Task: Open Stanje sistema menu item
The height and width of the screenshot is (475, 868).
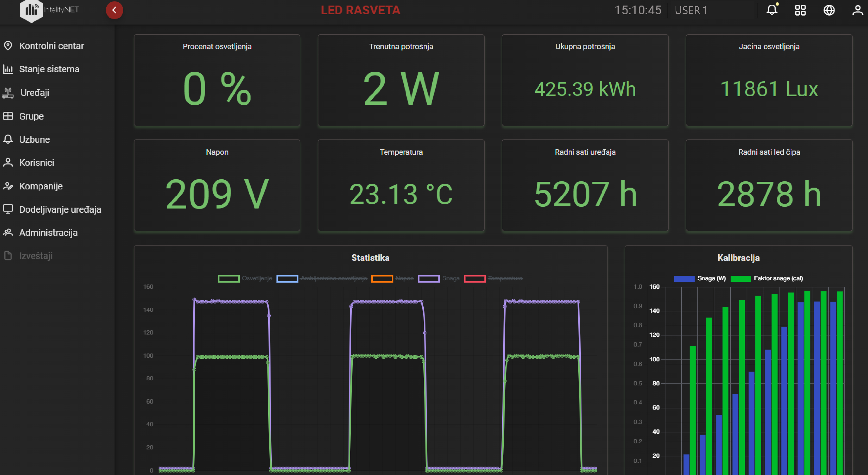Action: [x=49, y=69]
